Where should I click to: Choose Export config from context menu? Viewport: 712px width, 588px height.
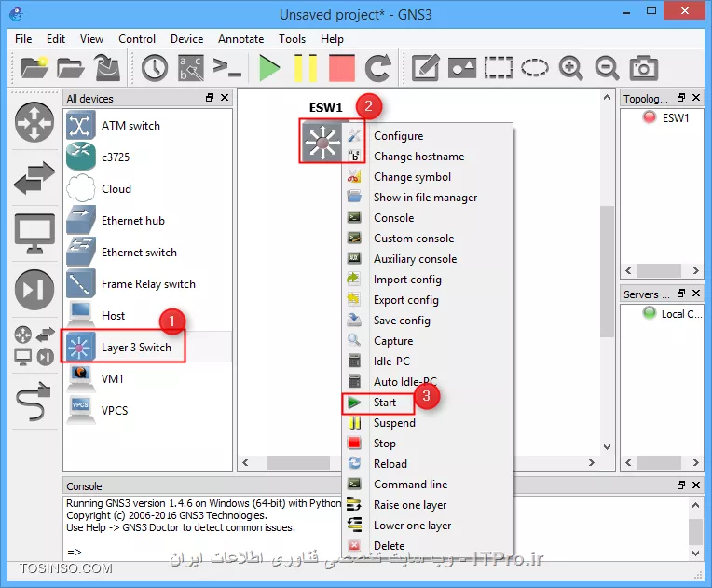click(427, 300)
